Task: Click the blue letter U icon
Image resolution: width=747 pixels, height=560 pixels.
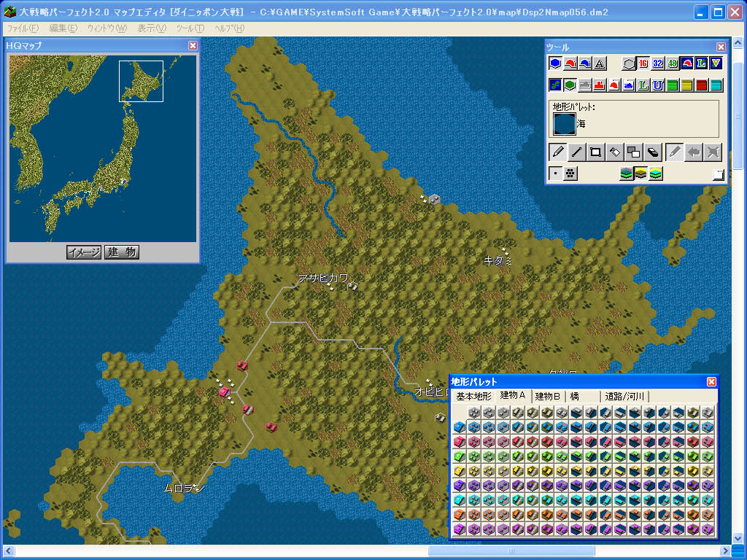Action: [658, 85]
